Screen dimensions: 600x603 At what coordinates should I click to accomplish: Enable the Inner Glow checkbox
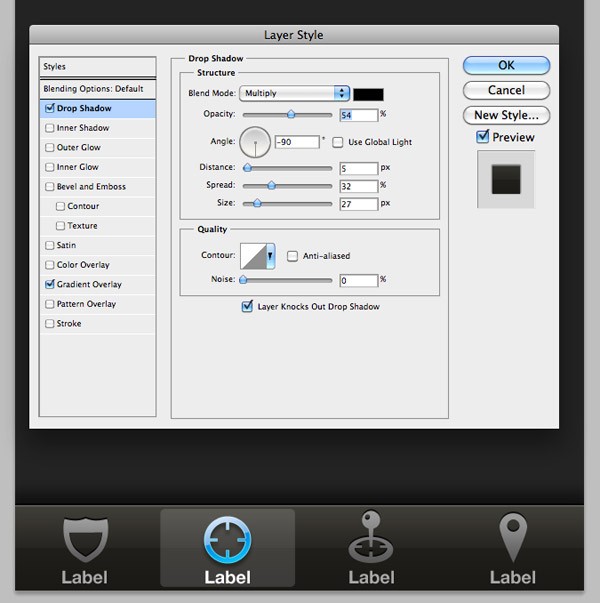tap(50, 167)
